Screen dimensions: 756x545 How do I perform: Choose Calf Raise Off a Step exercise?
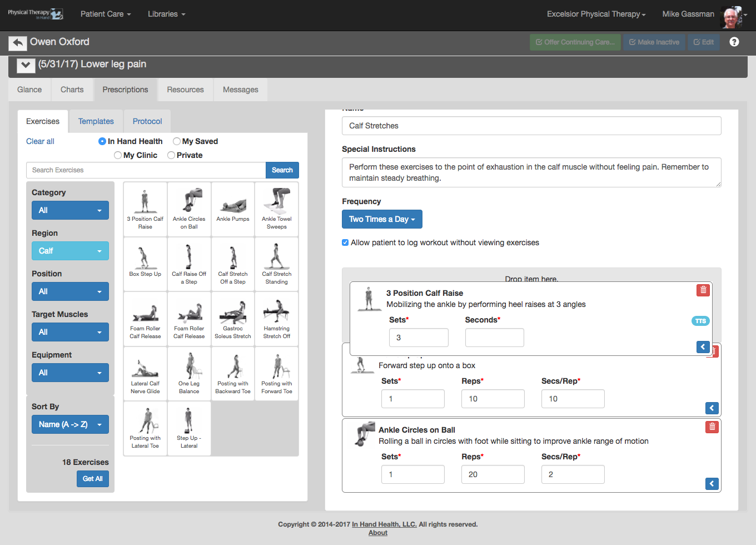click(189, 264)
